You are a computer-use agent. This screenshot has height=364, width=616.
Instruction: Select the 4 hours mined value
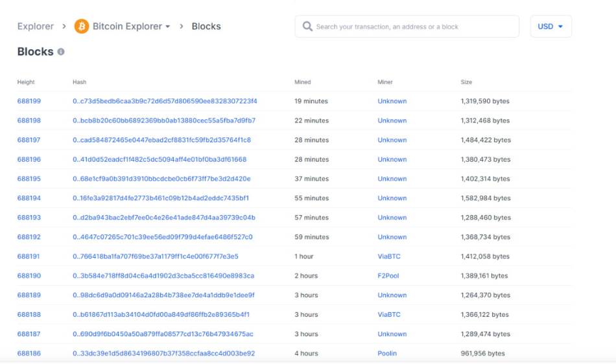tap(307, 354)
